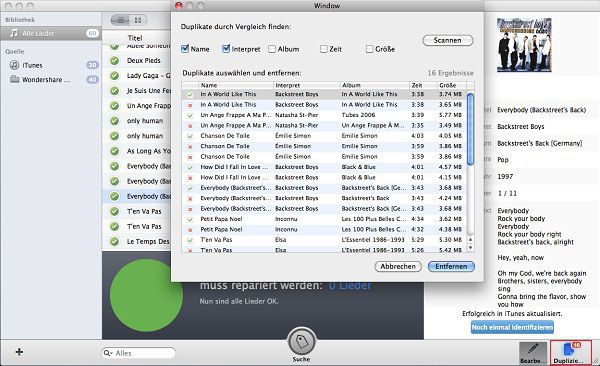Click Backstreet's Back (Germany) album value
Viewport: 600px width, 366px height.
click(540, 143)
